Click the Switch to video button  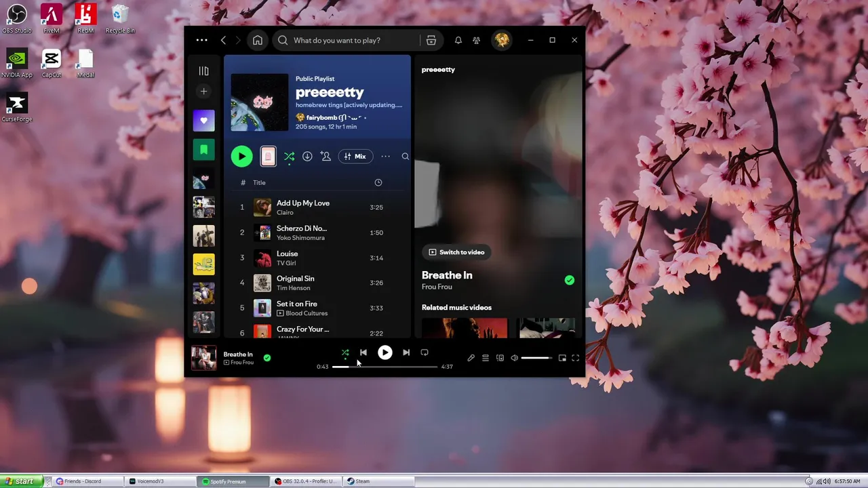pos(456,252)
